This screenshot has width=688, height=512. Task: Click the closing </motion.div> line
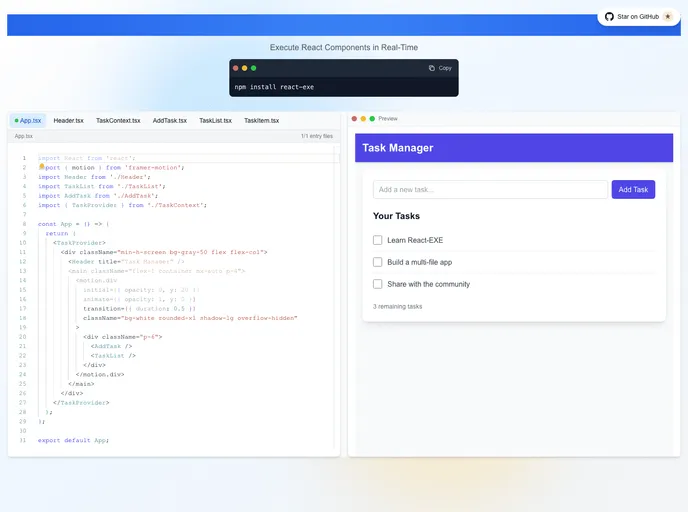coord(100,374)
